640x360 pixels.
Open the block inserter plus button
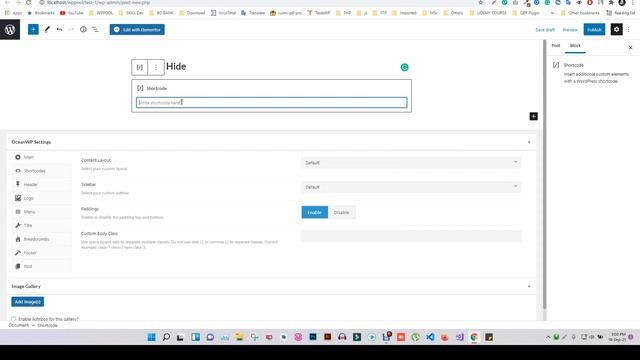(33, 29)
